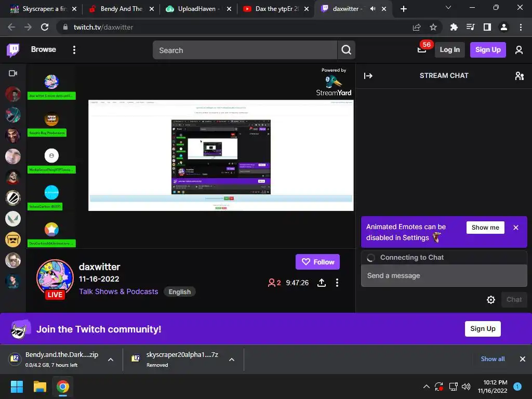Toggle the Chrome side panel
This screenshot has width=532, height=399.
(x=487, y=27)
